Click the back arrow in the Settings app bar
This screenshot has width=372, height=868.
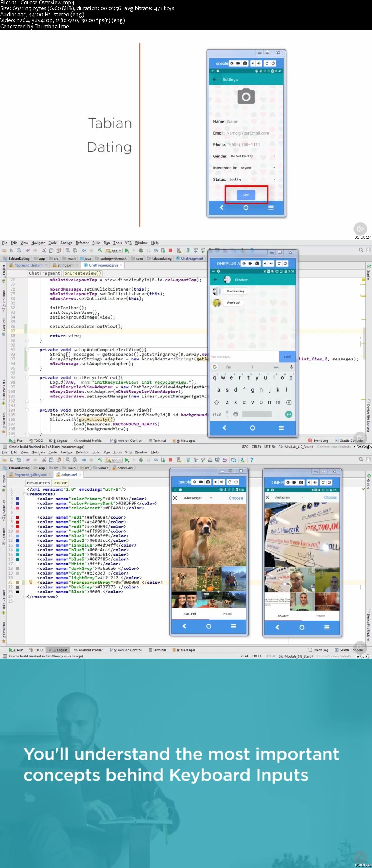pos(214,79)
